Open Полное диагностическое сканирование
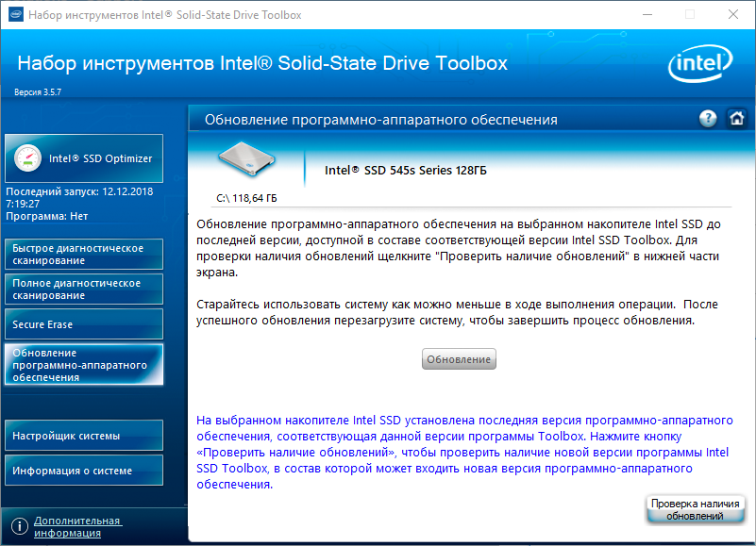 [x=83, y=290]
